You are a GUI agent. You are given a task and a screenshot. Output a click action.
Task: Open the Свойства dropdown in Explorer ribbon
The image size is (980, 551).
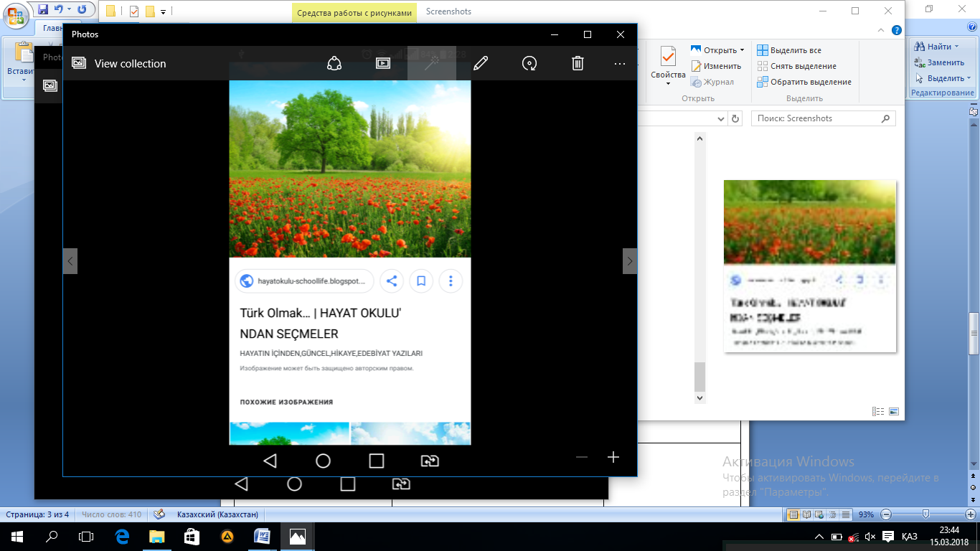[668, 83]
